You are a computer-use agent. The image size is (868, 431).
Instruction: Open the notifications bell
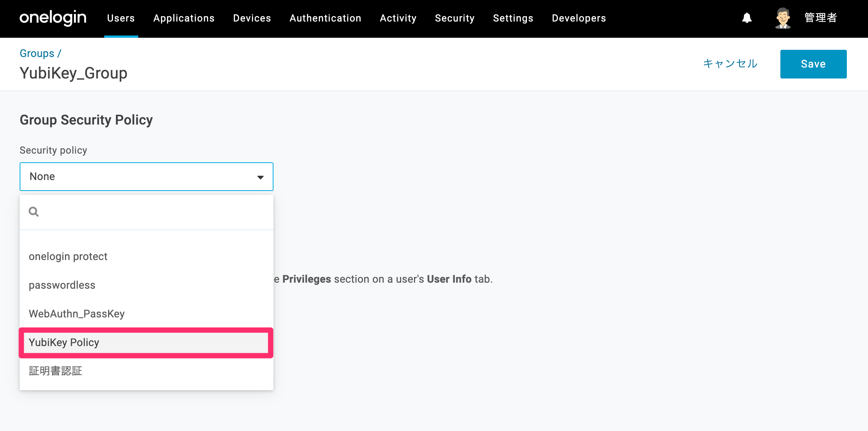click(x=747, y=18)
